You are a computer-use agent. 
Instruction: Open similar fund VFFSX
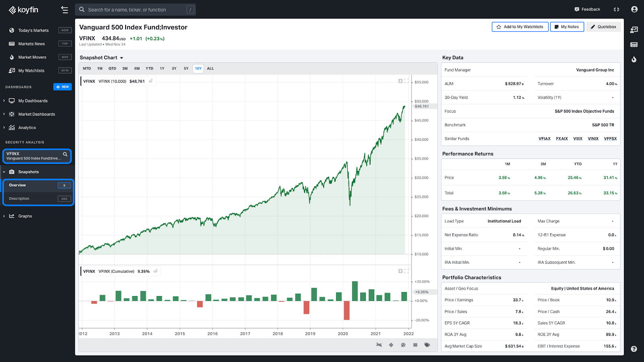tap(610, 139)
